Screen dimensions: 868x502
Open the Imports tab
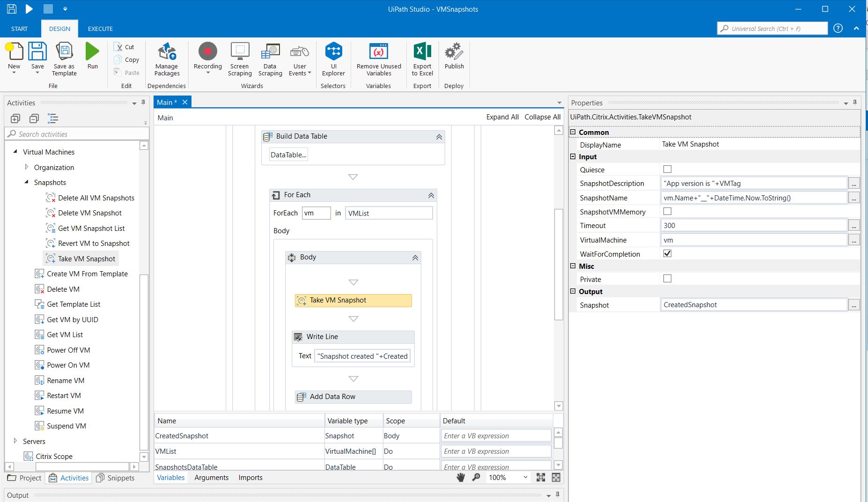coord(250,477)
